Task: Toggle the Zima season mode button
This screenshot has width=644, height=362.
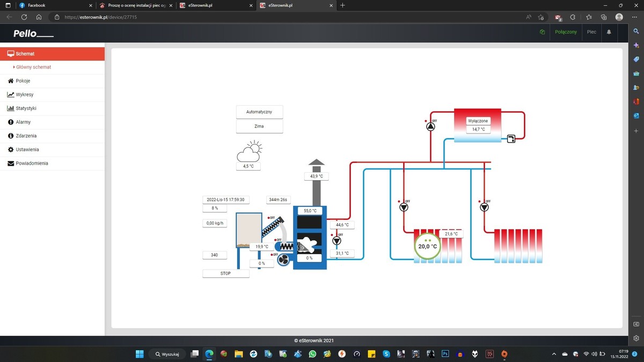Action: coord(259,127)
